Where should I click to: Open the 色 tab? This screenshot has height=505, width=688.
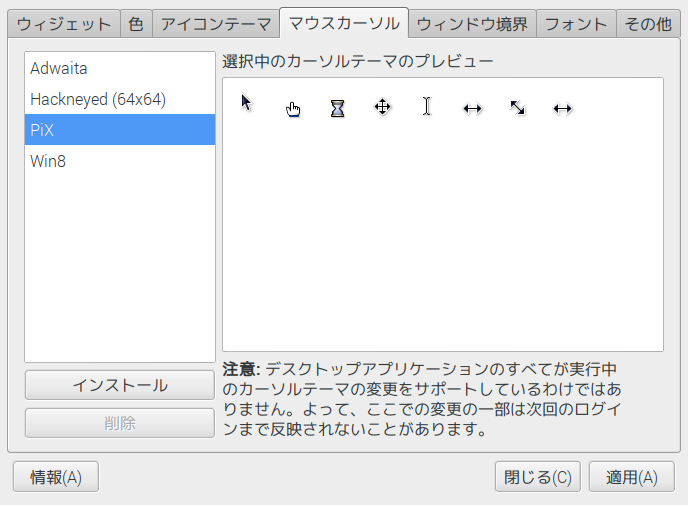136,24
